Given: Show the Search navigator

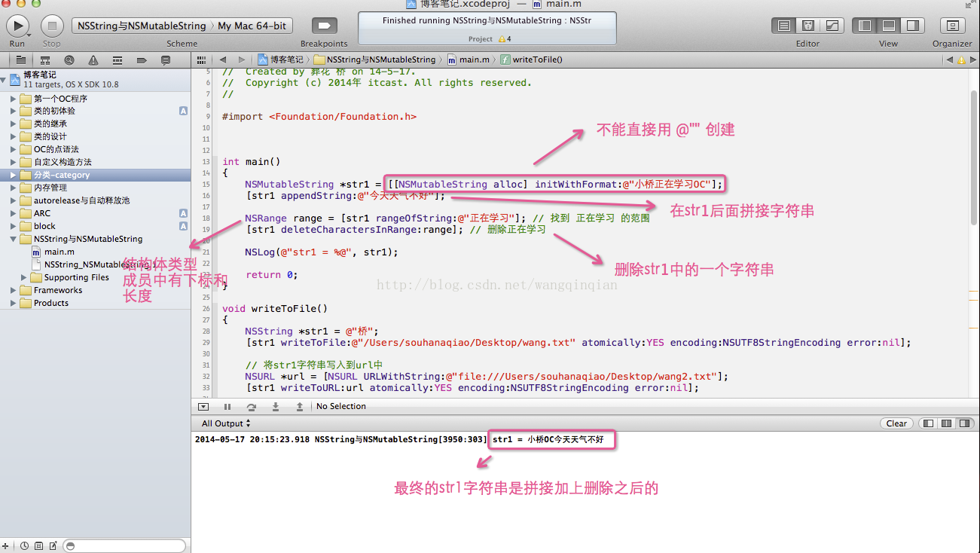Looking at the screenshot, I should (69, 60).
